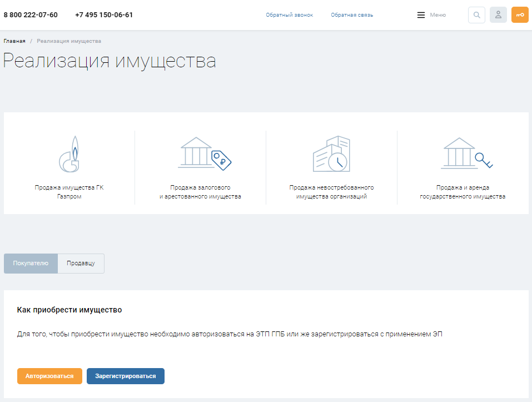Switch to the Покупателю tab
Viewport: 532px width, 402px height.
[x=31, y=264]
